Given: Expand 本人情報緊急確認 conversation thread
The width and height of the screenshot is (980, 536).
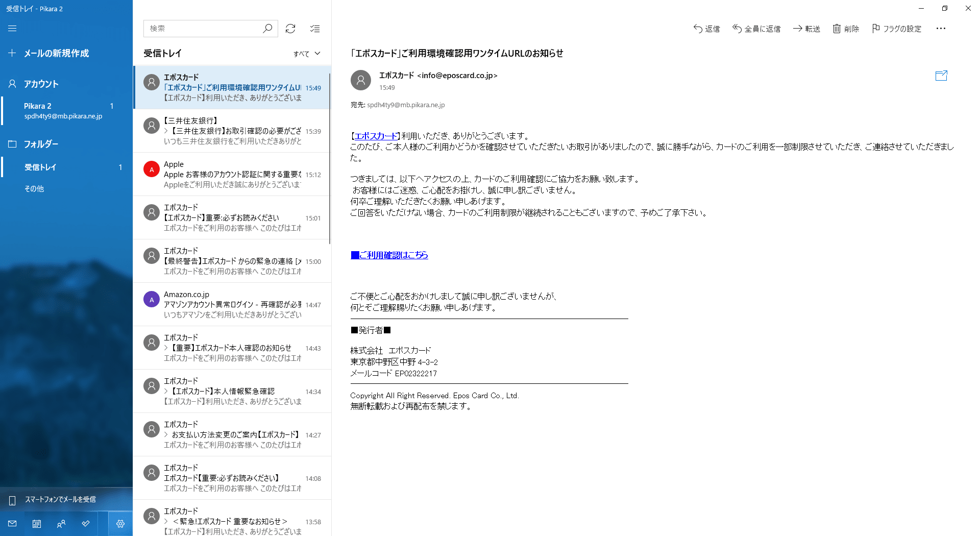Looking at the screenshot, I should (x=166, y=392).
